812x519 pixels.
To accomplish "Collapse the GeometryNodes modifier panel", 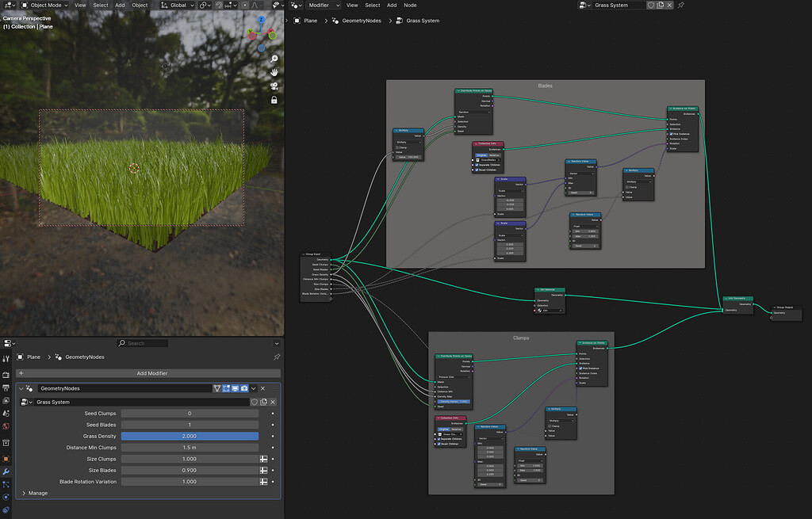I will coord(23,388).
